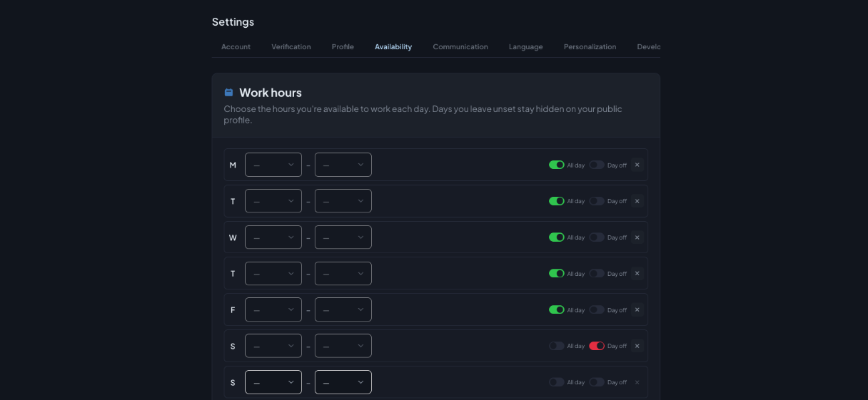Click the 'Choose the hours you're available' description

[x=423, y=114]
